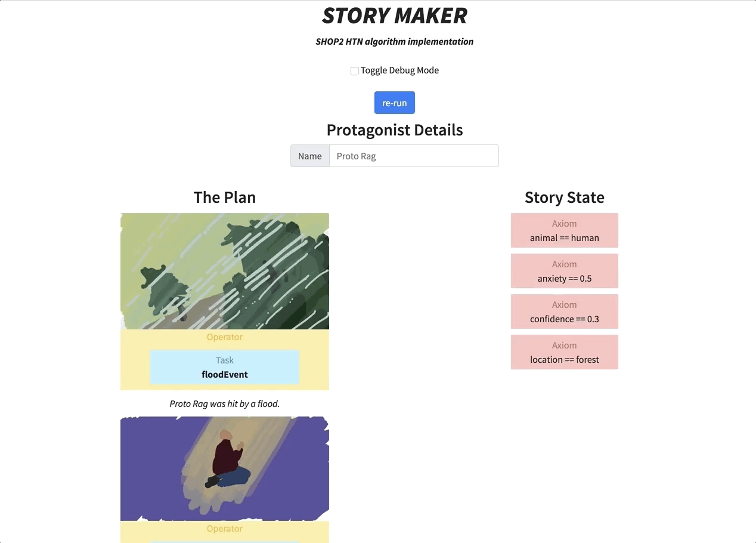Screen dimensions: 756x543
Task: Toggle the Debug Mode checkbox
Action: coord(355,71)
